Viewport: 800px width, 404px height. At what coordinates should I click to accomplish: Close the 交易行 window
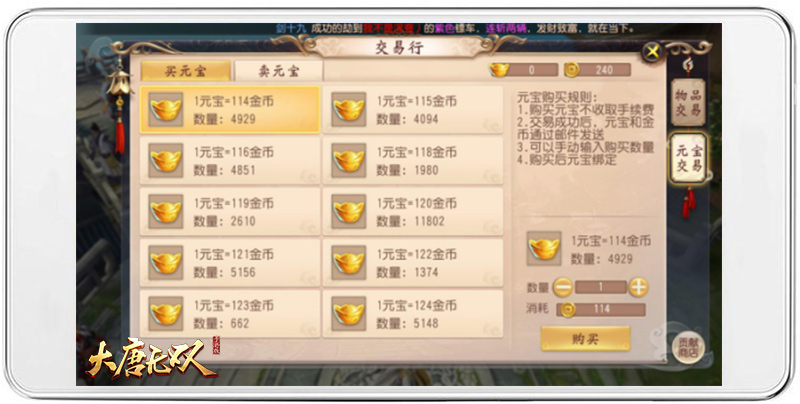click(652, 52)
